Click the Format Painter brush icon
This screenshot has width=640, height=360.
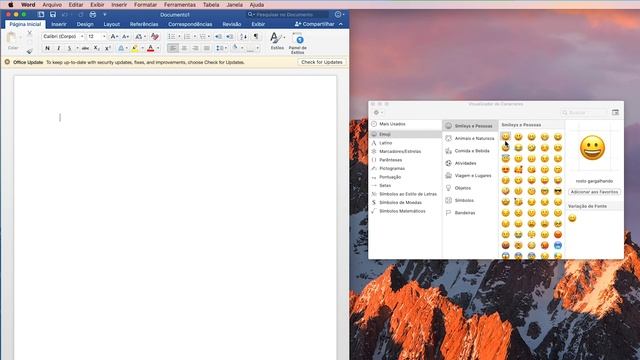29,51
